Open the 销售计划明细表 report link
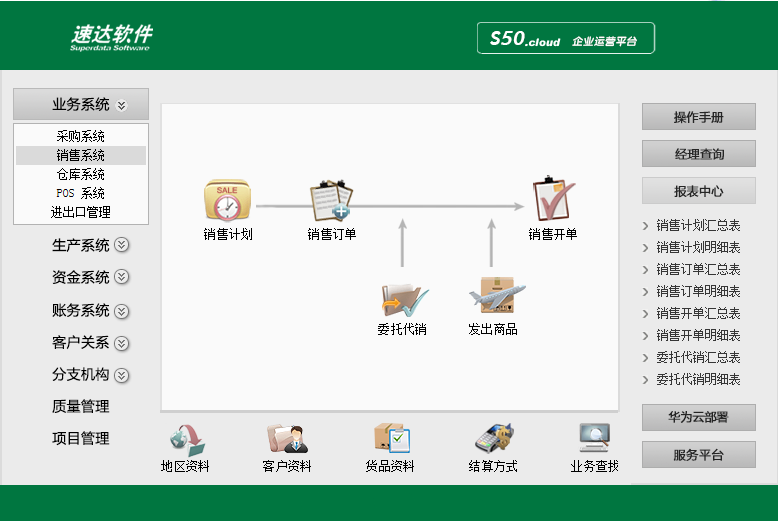The height and width of the screenshot is (521, 778). 698,248
